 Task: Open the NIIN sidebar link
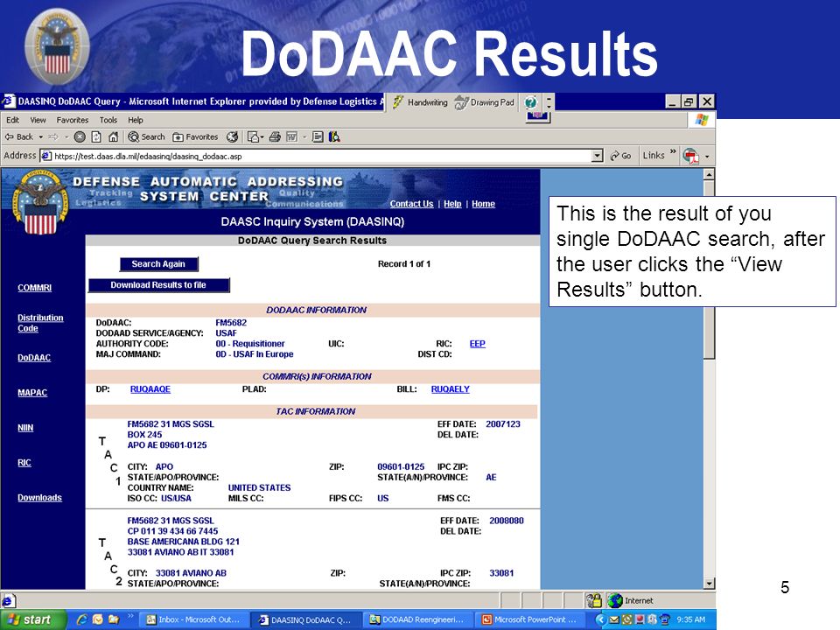[x=25, y=428]
